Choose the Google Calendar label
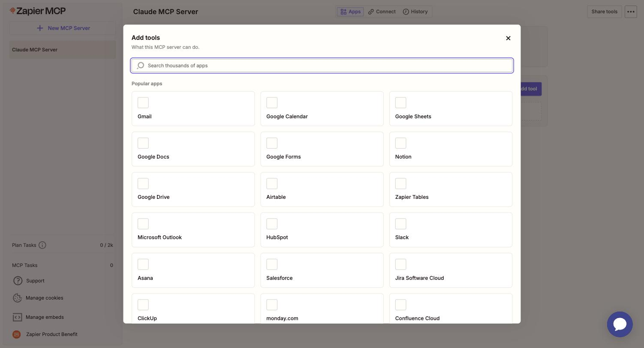The image size is (644, 348). point(287,117)
